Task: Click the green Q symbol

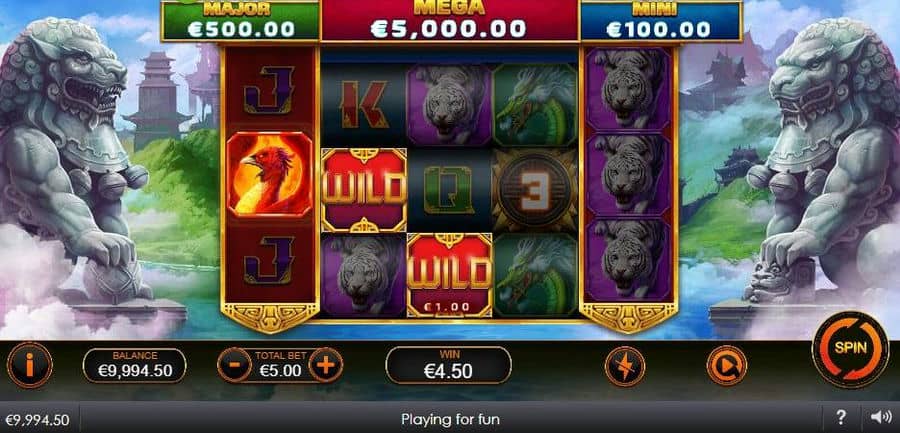Action: pos(449,191)
